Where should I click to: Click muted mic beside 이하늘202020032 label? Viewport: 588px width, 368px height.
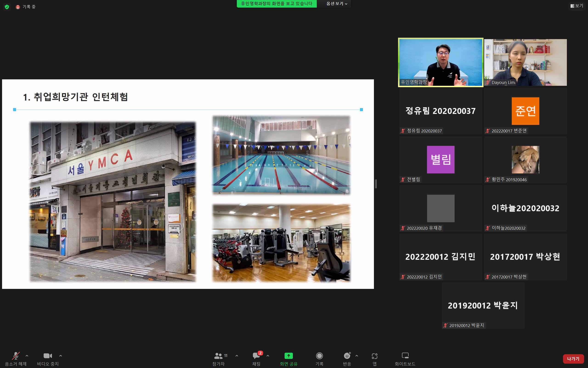click(x=488, y=228)
